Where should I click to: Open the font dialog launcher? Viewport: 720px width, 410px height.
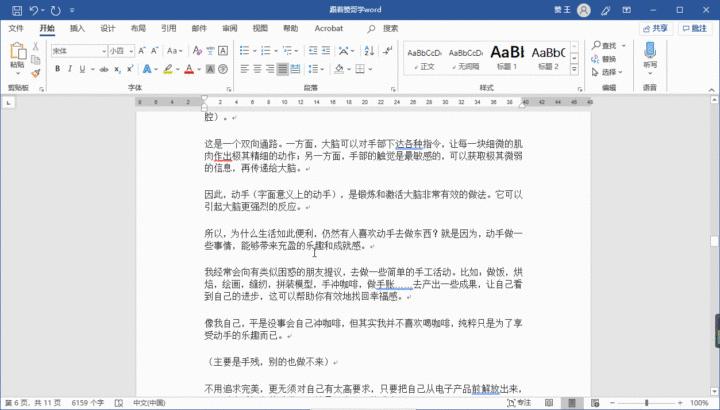(229, 89)
